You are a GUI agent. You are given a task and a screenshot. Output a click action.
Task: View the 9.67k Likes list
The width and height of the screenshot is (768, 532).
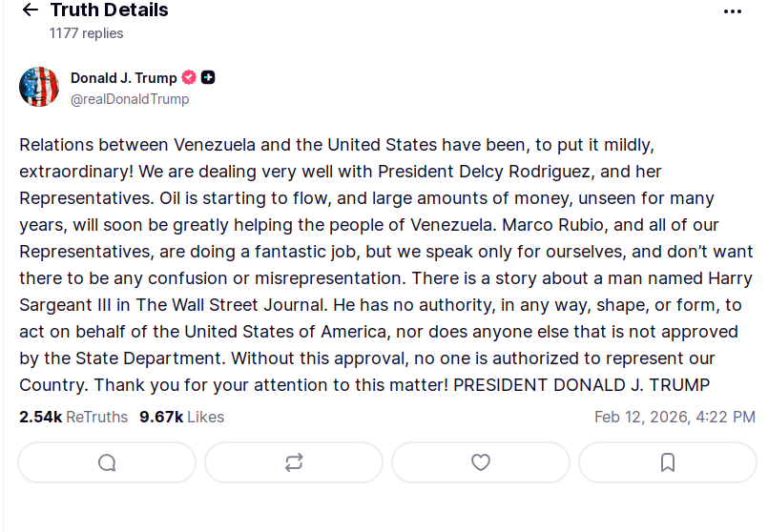181,417
